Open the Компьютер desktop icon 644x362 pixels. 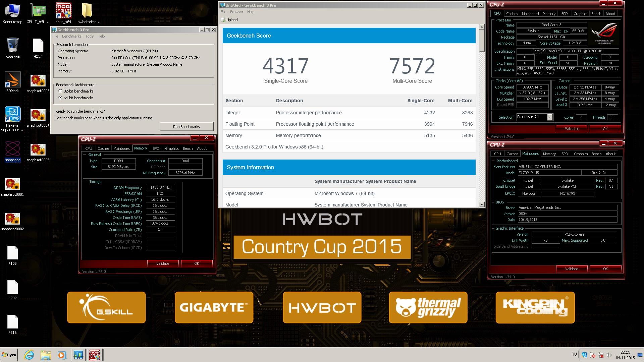[x=12, y=13]
